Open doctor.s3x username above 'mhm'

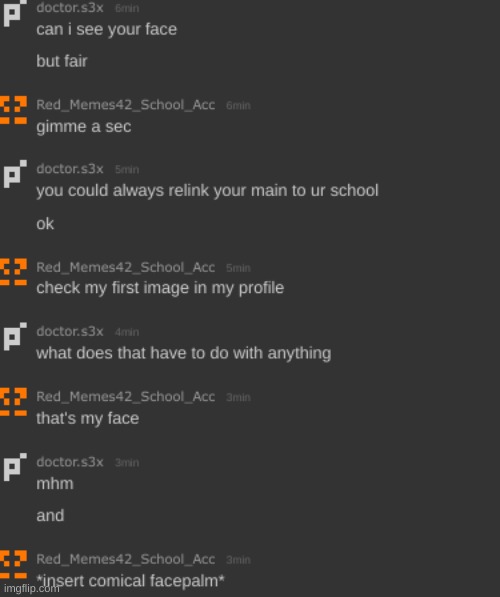70,462
